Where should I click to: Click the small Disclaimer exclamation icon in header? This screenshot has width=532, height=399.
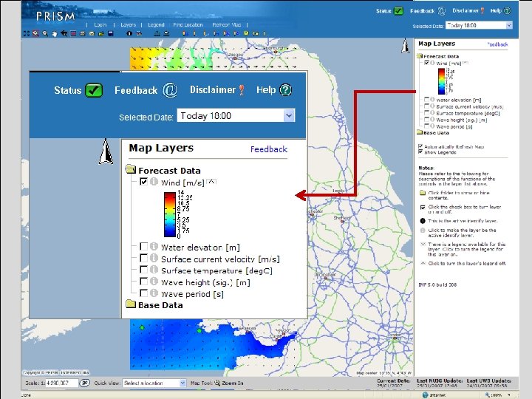(x=482, y=11)
